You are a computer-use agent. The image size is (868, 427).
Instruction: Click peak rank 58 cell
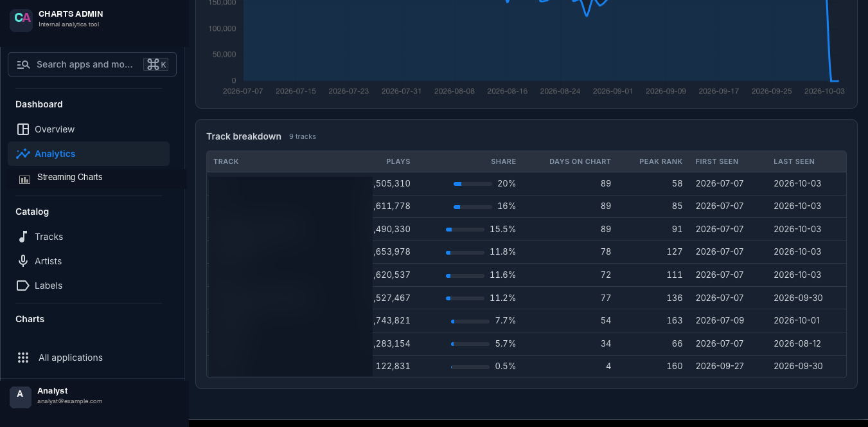click(x=677, y=184)
